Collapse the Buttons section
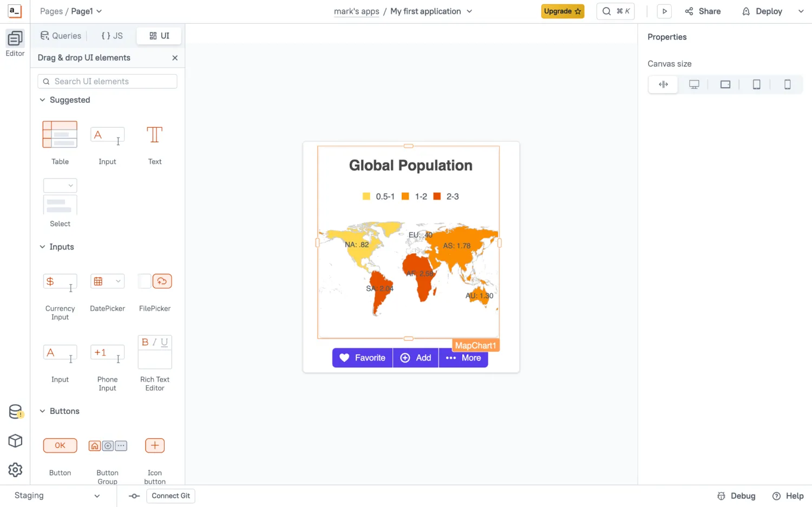Viewport: 812px width, 507px height. click(42, 411)
